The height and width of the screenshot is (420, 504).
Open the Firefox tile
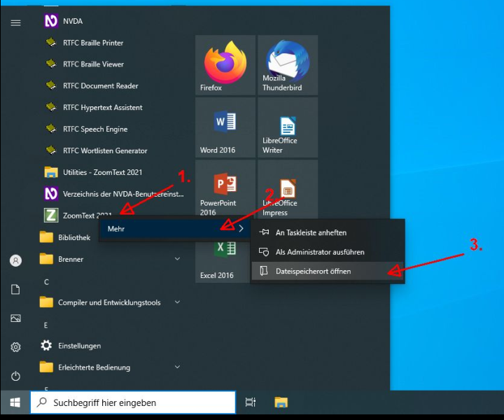click(225, 65)
